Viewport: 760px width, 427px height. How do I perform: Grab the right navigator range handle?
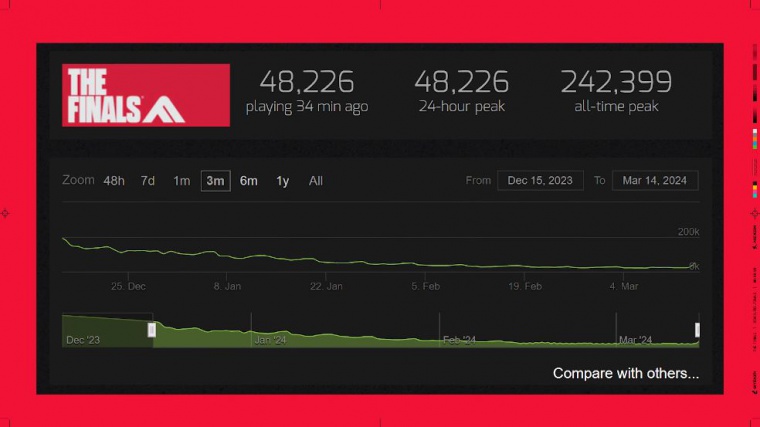(697, 330)
